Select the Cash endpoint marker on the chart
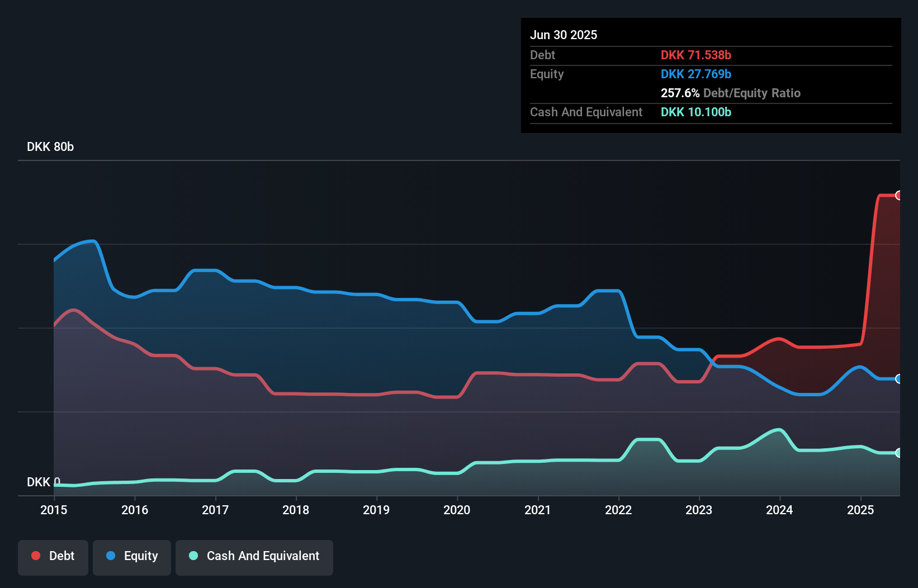Viewport: 918px width, 588px height. click(898, 452)
